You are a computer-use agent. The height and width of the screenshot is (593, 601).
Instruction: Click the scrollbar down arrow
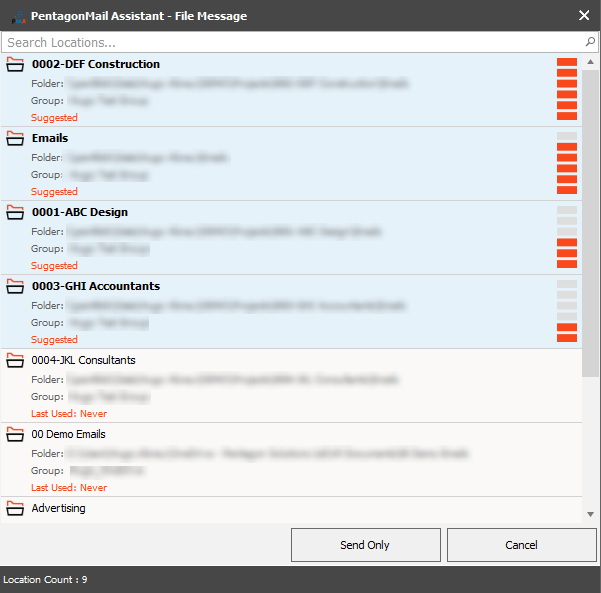point(590,513)
